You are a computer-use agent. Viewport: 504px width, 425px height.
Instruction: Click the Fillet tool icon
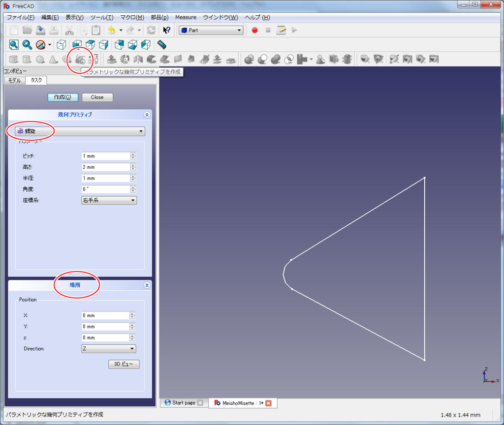pos(152,59)
